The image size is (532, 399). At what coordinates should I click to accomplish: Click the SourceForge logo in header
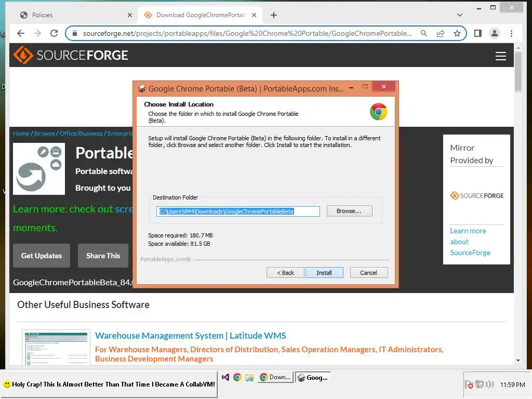click(x=71, y=55)
